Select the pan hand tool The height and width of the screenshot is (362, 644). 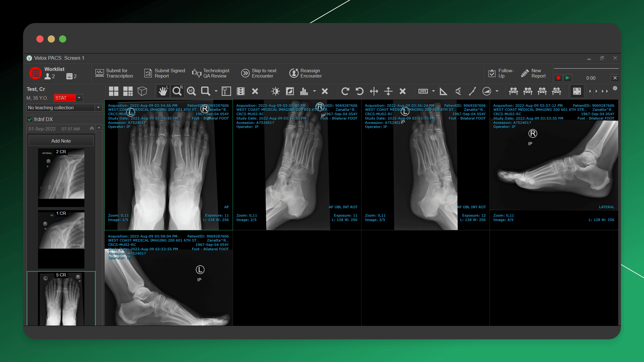click(x=163, y=91)
